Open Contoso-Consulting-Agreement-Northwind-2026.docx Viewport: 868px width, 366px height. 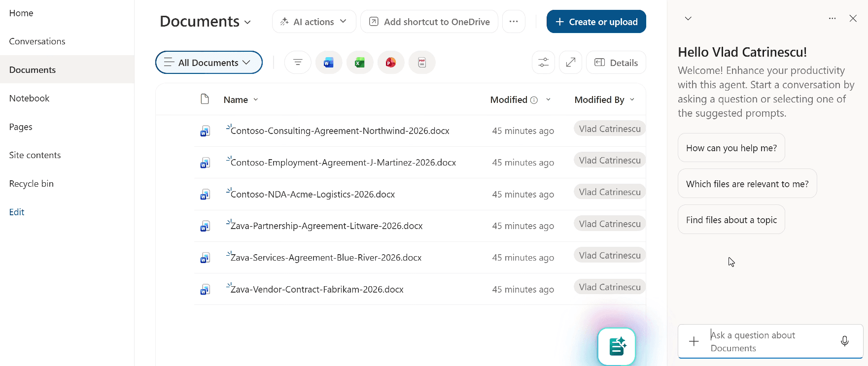pyautogui.click(x=340, y=131)
